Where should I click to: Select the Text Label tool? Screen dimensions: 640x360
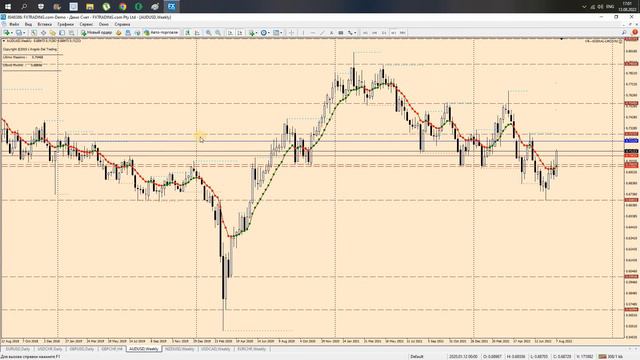(x=341, y=33)
